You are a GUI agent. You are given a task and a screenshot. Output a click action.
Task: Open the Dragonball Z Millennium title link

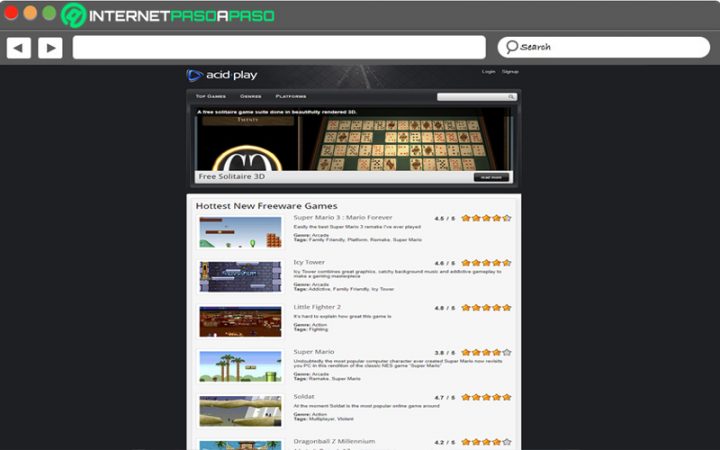click(334, 441)
